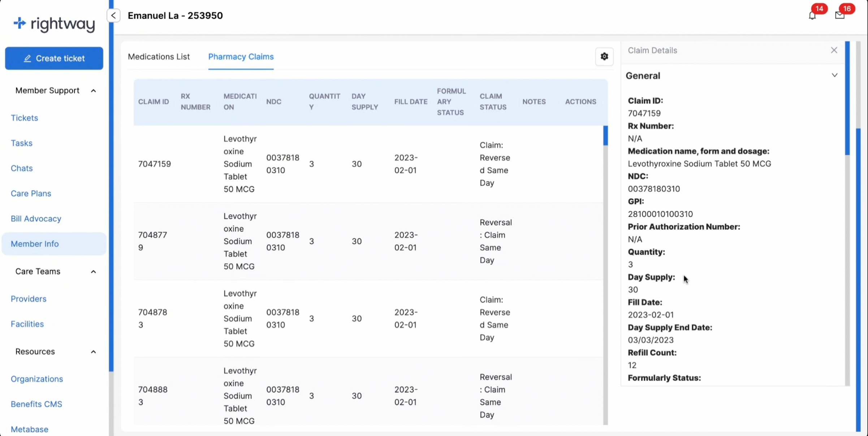Switch to the Medications List tab

click(x=159, y=57)
